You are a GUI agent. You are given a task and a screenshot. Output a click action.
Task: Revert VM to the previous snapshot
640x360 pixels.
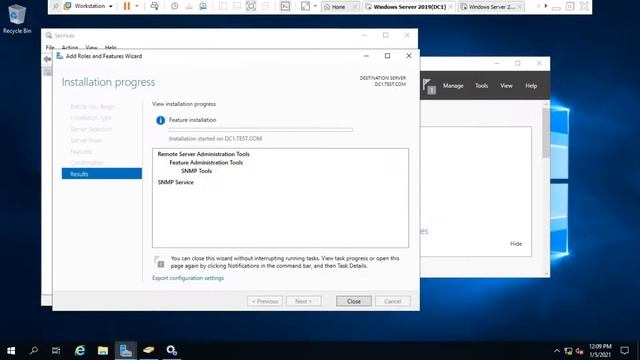tap(189, 6)
